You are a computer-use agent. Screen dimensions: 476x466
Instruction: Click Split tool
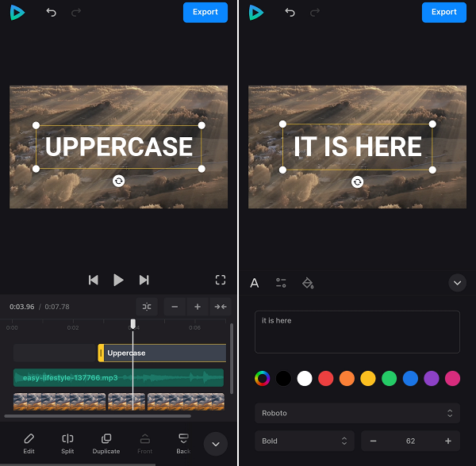(x=67, y=444)
